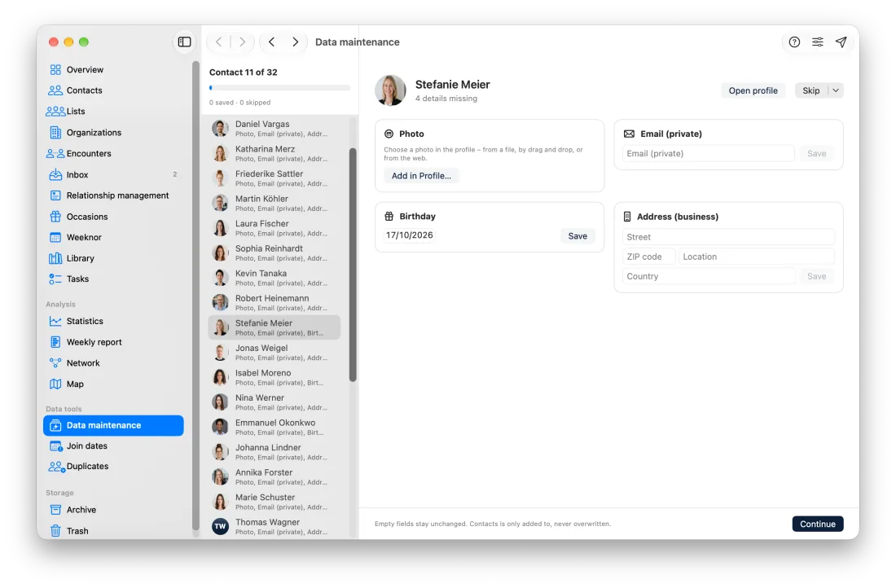
Task: Open Encounters in the sidebar
Action: click(x=113, y=153)
